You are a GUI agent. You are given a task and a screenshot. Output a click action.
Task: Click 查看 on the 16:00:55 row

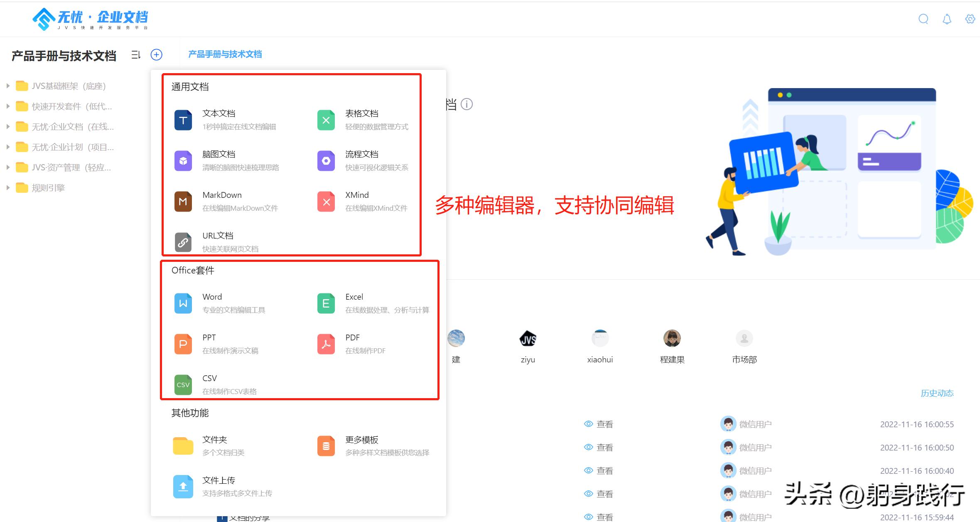tap(599, 424)
